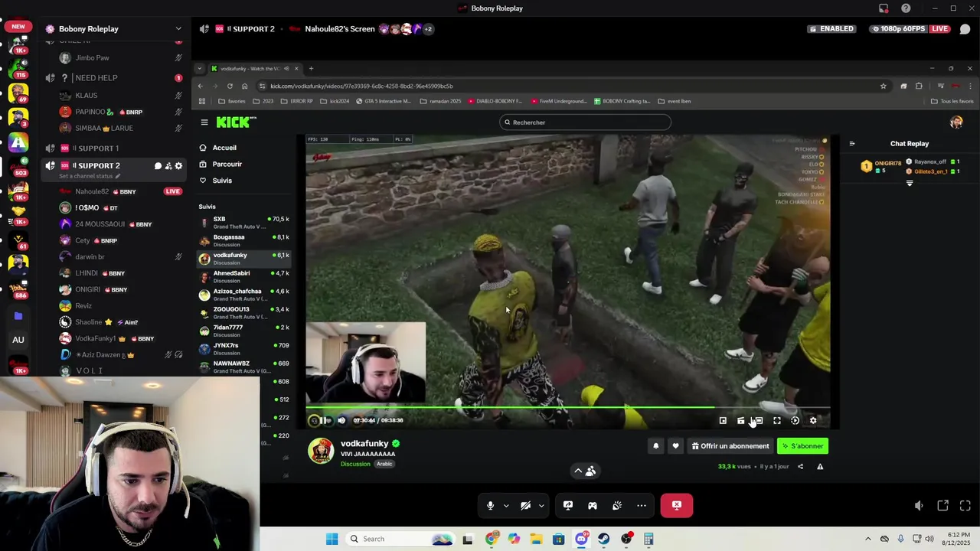980x551 pixels.
Task: Open Tous les favoris bookmarks folder
Action: coord(953,101)
